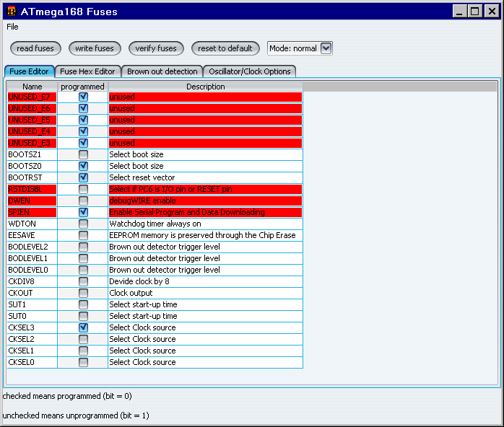The width and height of the screenshot is (504, 427).
Task: Select the RSTDISBL name cell
Action: tap(32, 190)
